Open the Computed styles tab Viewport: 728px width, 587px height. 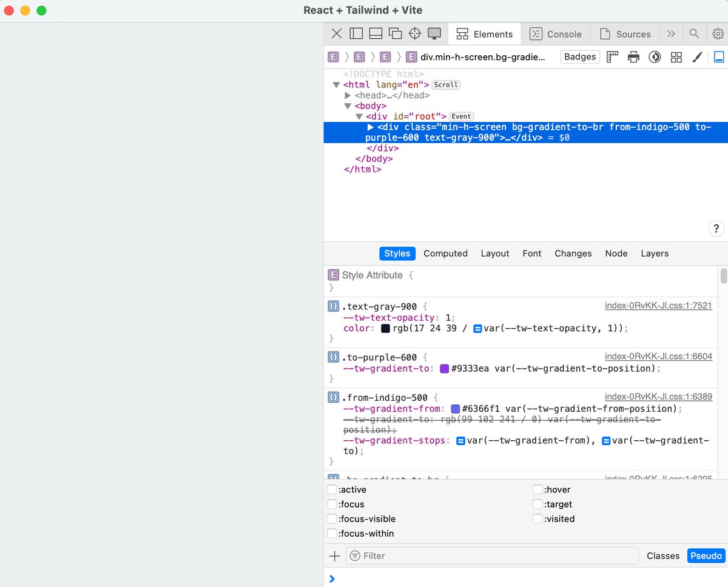tap(445, 253)
